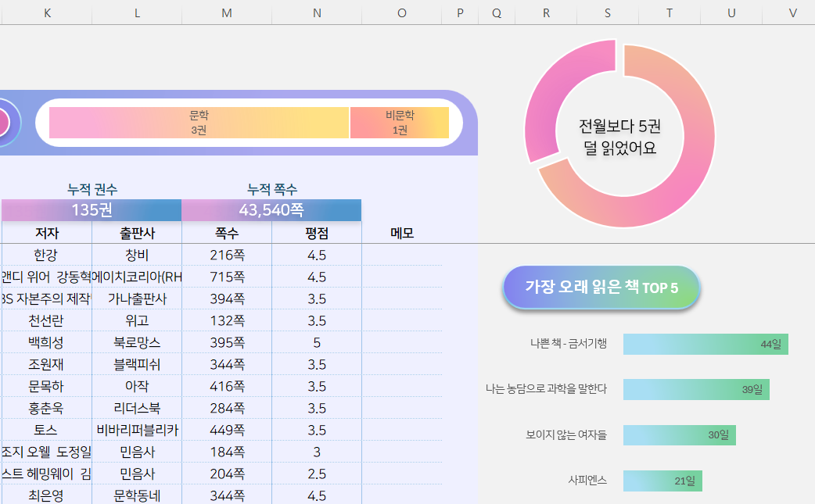815x504 pixels.
Task: Click the 135권 cumulative books cell
Action: (x=92, y=210)
